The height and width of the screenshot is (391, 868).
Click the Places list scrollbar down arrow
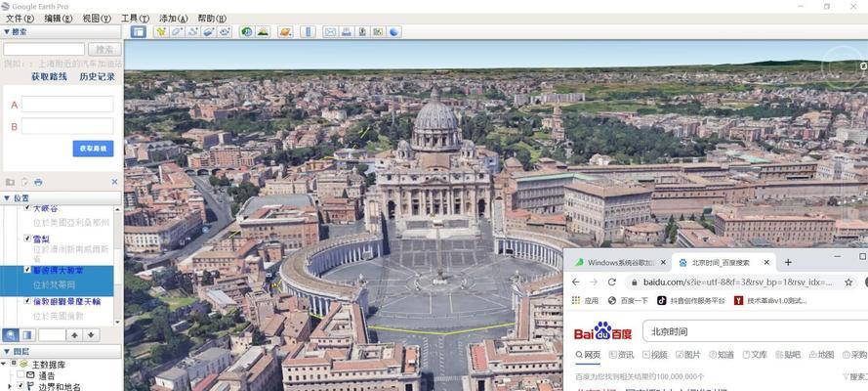coord(118,322)
